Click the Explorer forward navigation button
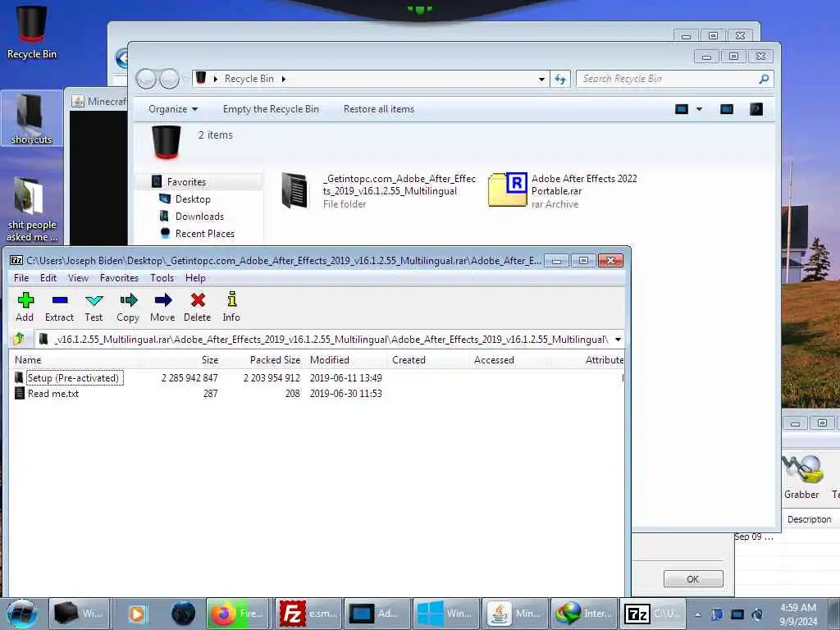840x630 pixels. tap(169, 80)
